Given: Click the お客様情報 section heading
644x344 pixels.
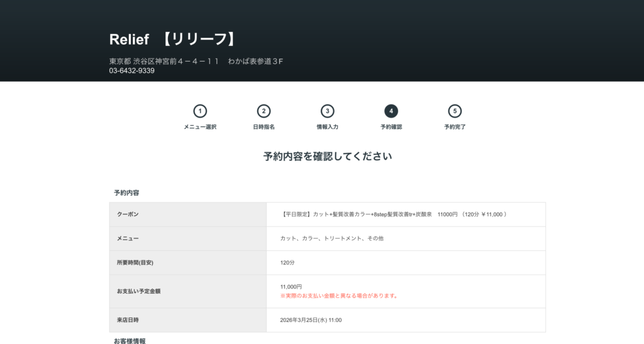Looking at the screenshot, I should tap(130, 341).
